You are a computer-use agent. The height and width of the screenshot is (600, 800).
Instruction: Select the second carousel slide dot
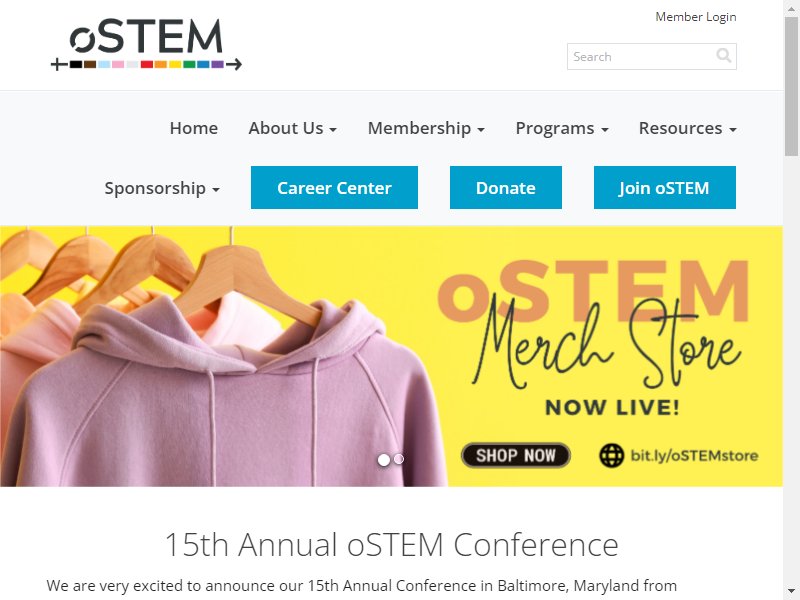point(399,459)
